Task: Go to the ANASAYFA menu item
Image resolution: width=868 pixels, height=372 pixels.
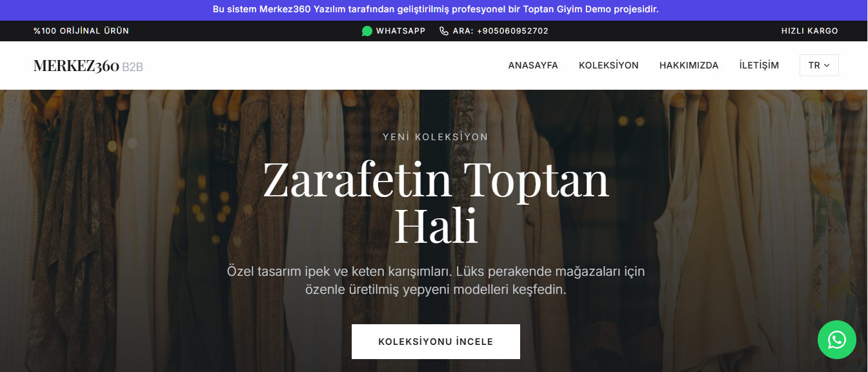Action: click(x=533, y=65)
